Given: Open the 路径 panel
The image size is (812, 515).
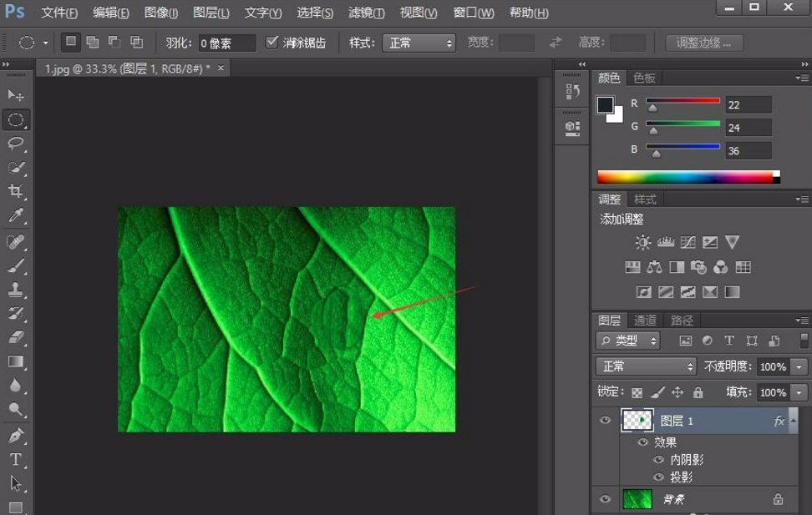Looking at the screenshot, I should click(x=683, y=320).
